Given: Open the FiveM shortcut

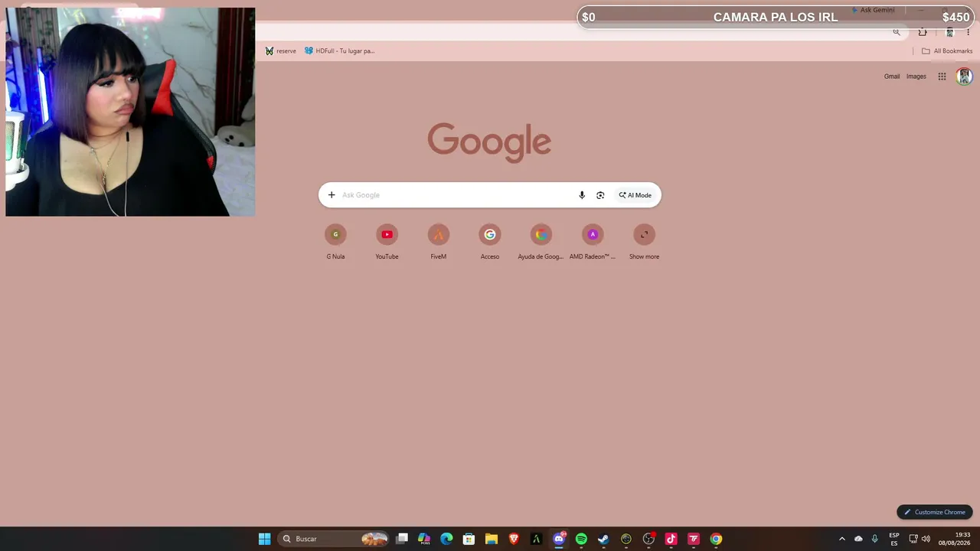Looking at the screenshot, I should (x=438, y=242).
